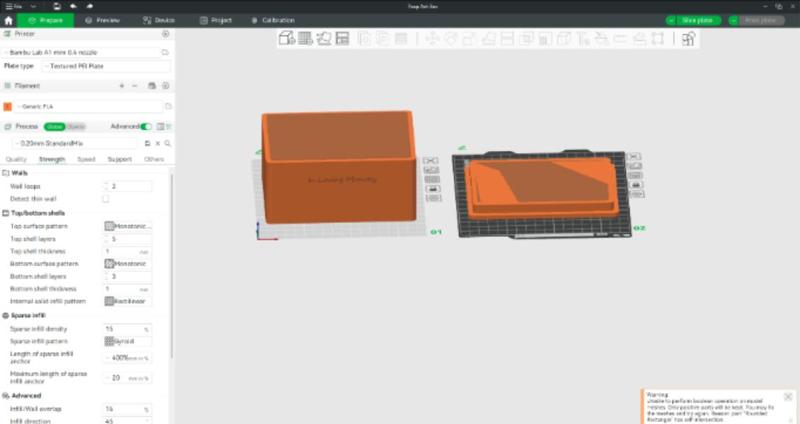Open Bottom surface pattern dropdown
Viewport: 800px width, 424px height.
pos(128,264)
